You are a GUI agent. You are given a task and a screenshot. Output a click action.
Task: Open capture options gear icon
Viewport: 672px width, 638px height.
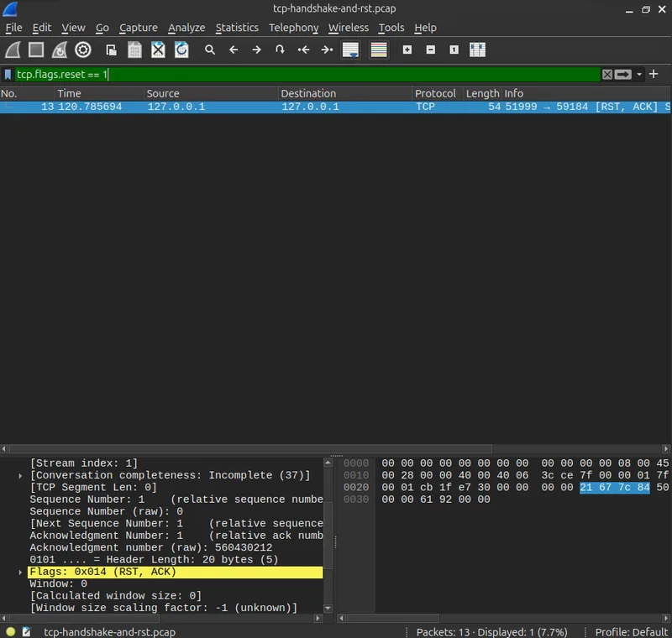click(x=83, y=50)
